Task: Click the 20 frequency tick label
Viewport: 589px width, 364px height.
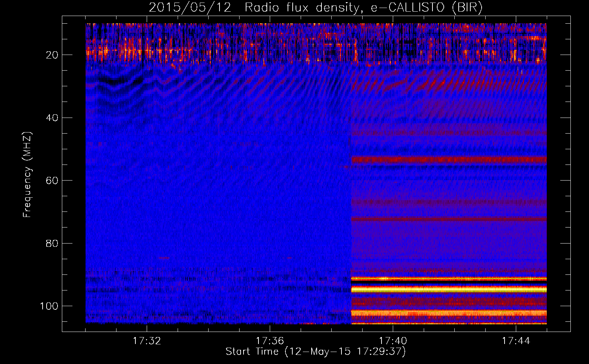Action: click(52, 55)
